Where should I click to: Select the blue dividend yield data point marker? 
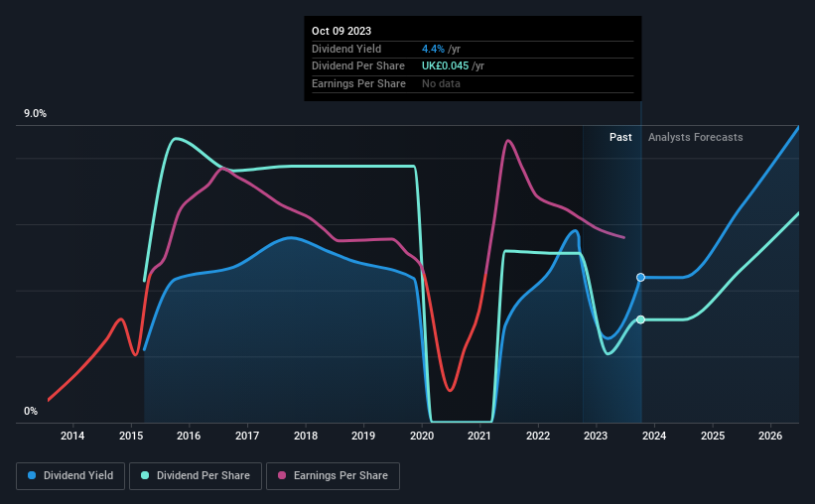point(641,278)
